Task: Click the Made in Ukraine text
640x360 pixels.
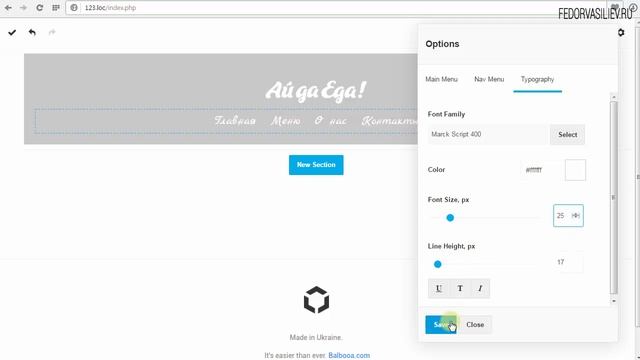Action: point(316,337)
